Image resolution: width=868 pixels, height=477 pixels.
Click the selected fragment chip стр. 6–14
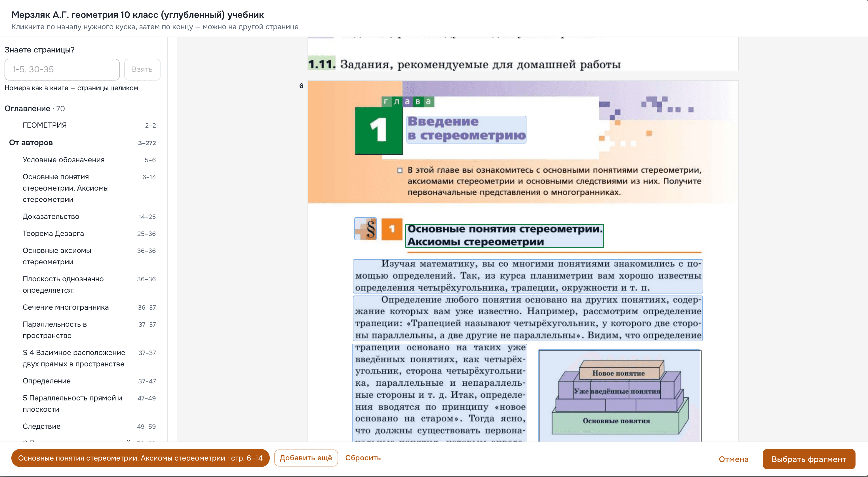(x=140, y=458)
